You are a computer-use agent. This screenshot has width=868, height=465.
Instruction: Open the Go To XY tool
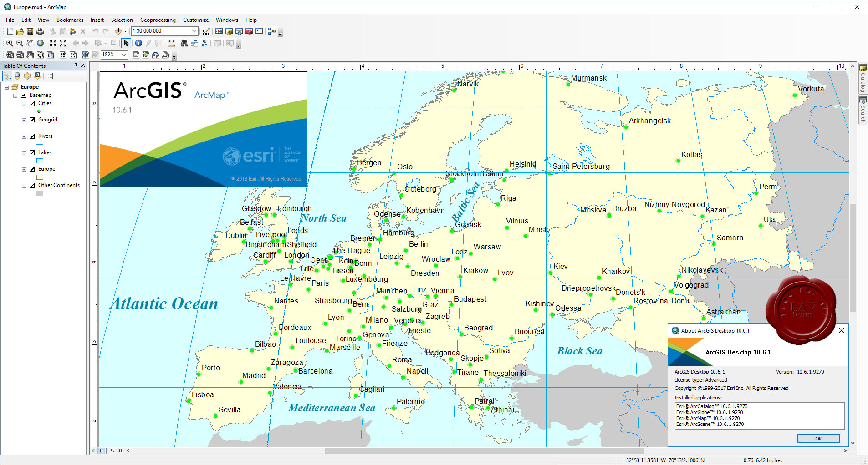(x=204, y=43)
